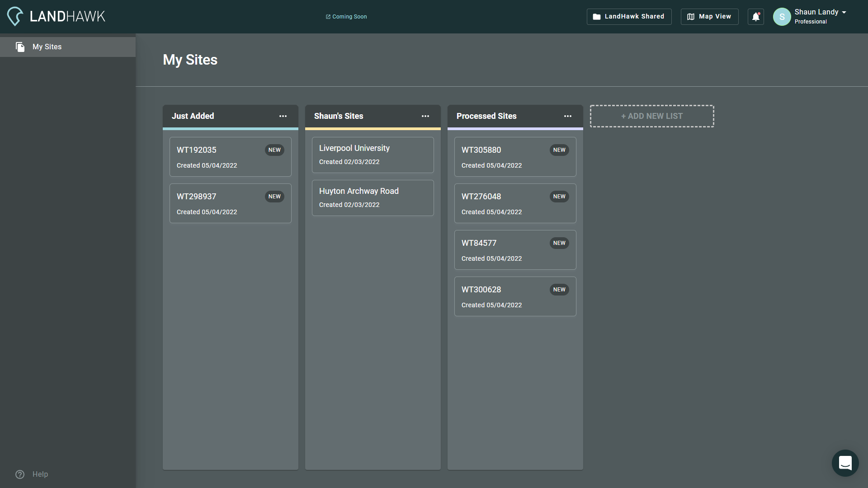Screen dimensions: 868x488
Task: Open LandHawk Shared folder
Action: click(629, 17)
